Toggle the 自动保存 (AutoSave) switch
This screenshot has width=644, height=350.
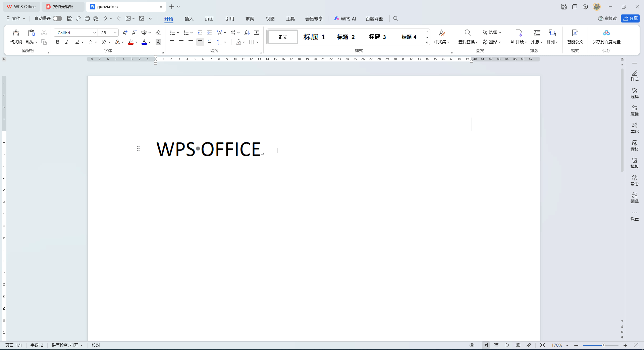57,18
